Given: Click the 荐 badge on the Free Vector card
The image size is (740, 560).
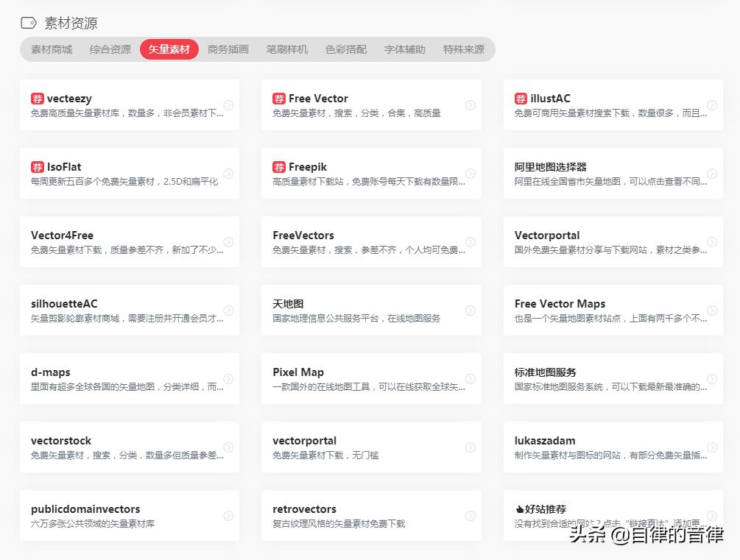Looking at the screenshot, I should (278, 98).
